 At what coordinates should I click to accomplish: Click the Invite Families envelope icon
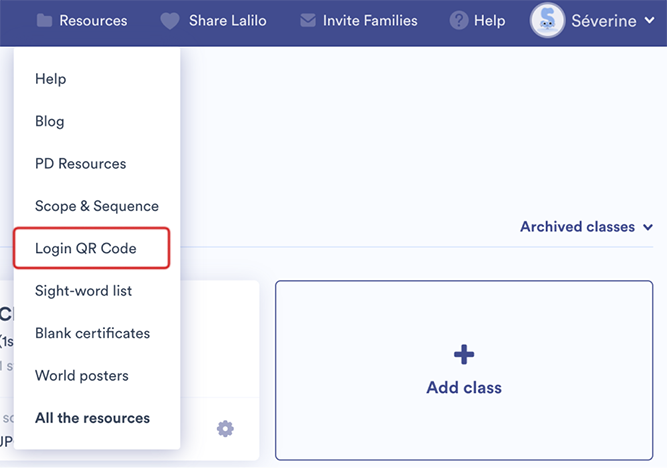308,20
